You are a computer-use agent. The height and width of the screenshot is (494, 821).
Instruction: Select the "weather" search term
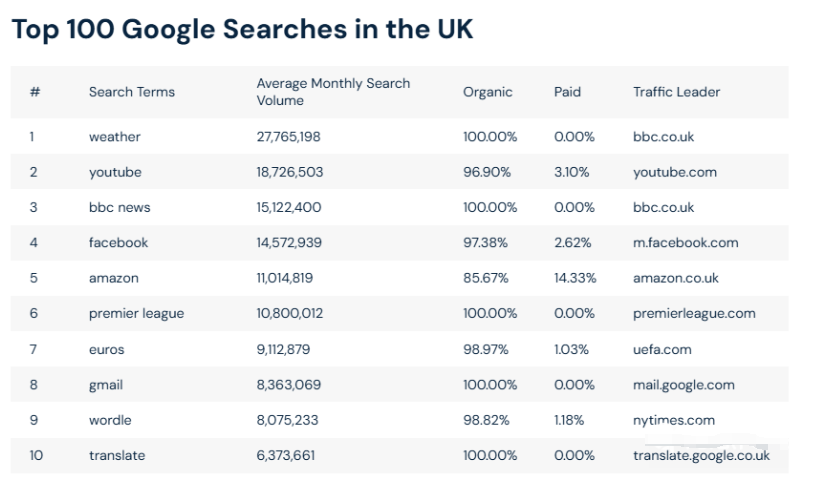[114, 137]
